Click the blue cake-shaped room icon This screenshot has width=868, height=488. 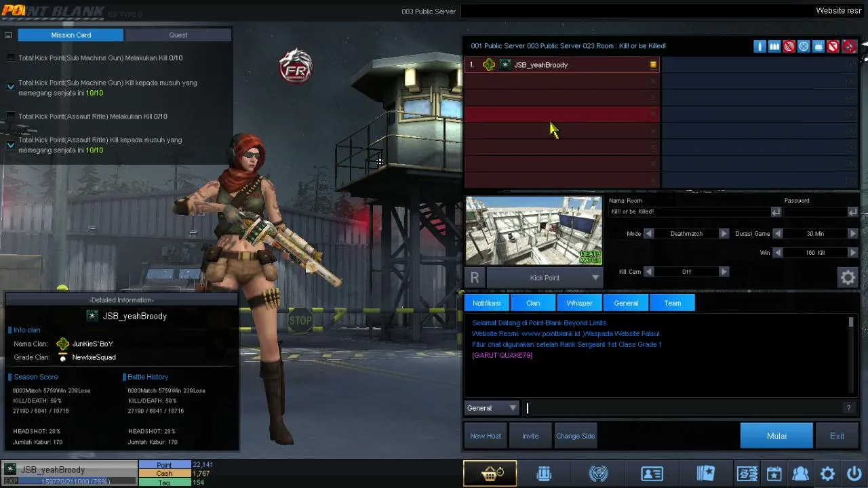pos(818,46)
